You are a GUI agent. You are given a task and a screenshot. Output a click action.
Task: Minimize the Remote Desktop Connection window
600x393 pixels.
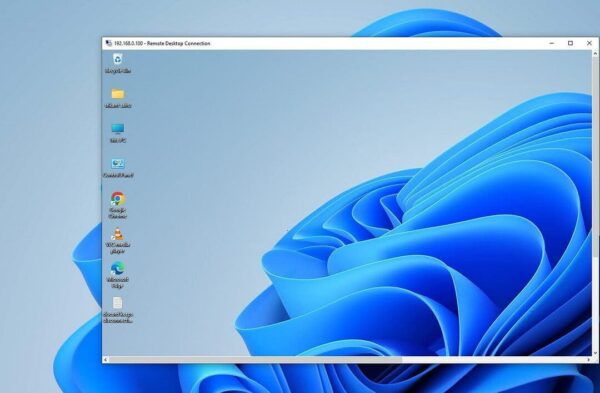click(x=552, y=43)
